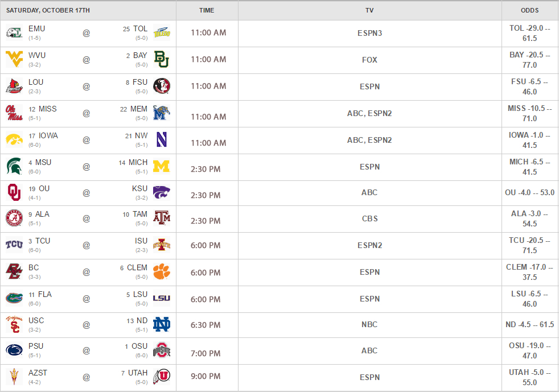The height and width of the screenshot is (392, 559).
Task: Open the Florida Gators logo
Action: pos(14,298)
